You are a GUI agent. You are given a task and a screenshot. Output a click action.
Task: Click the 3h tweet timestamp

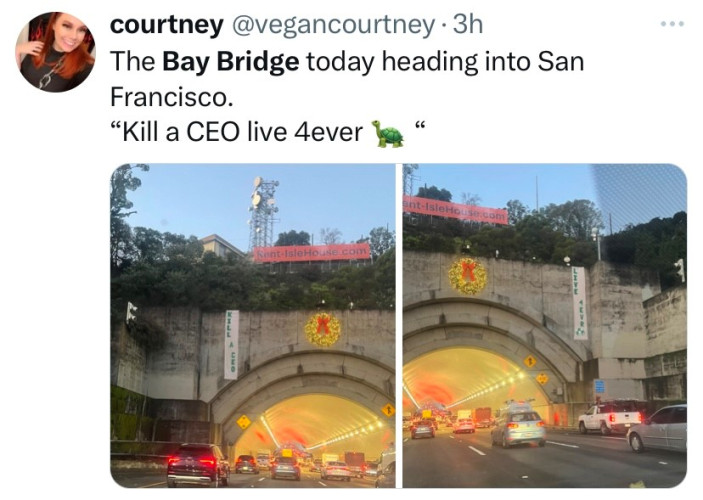tap(468, 24)
